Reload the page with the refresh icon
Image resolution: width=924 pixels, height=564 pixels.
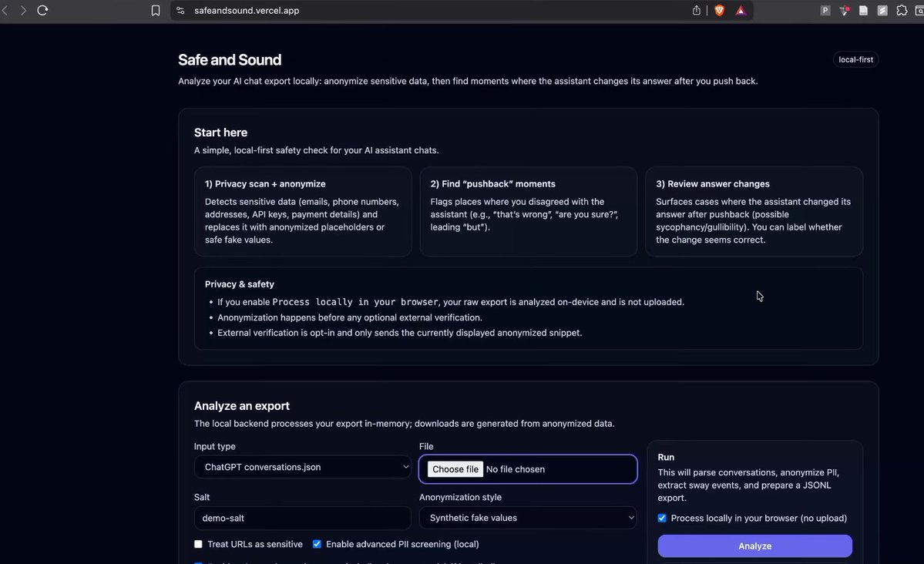pyautogui.click(x=42, y=11)
